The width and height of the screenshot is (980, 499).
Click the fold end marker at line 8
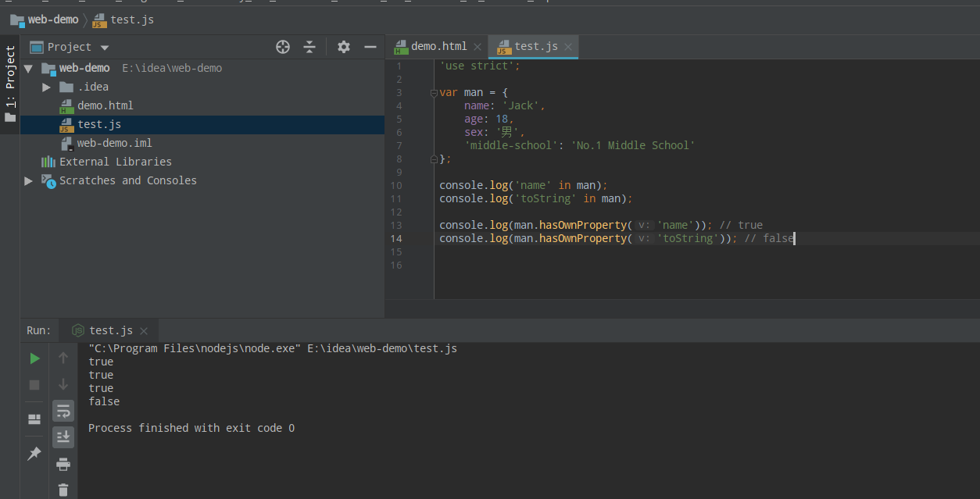434,159
